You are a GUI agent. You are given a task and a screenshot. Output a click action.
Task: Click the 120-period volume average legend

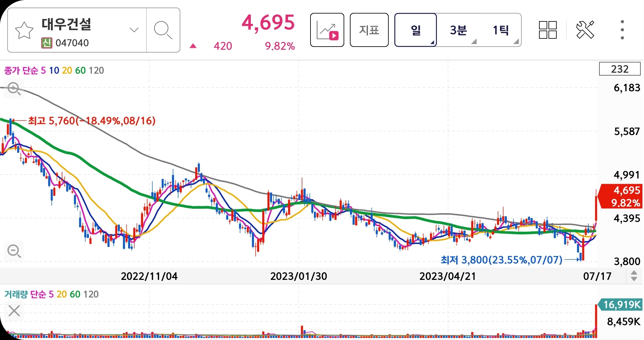(x=91, y=294)
